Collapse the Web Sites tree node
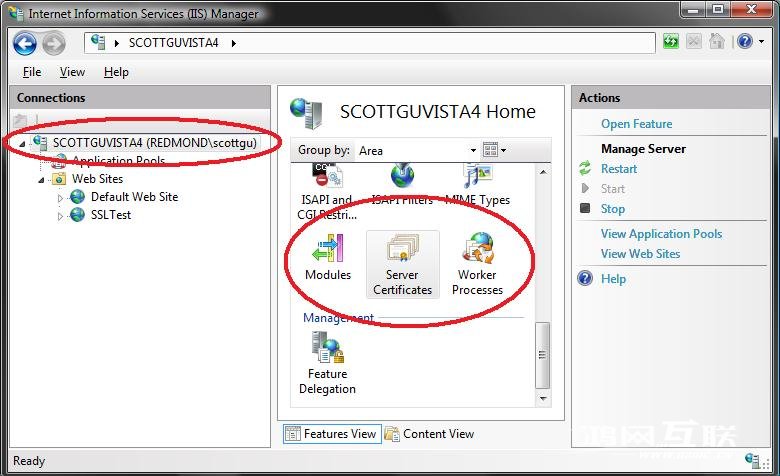The image size is (780, 476). click(x=41, y=180)
